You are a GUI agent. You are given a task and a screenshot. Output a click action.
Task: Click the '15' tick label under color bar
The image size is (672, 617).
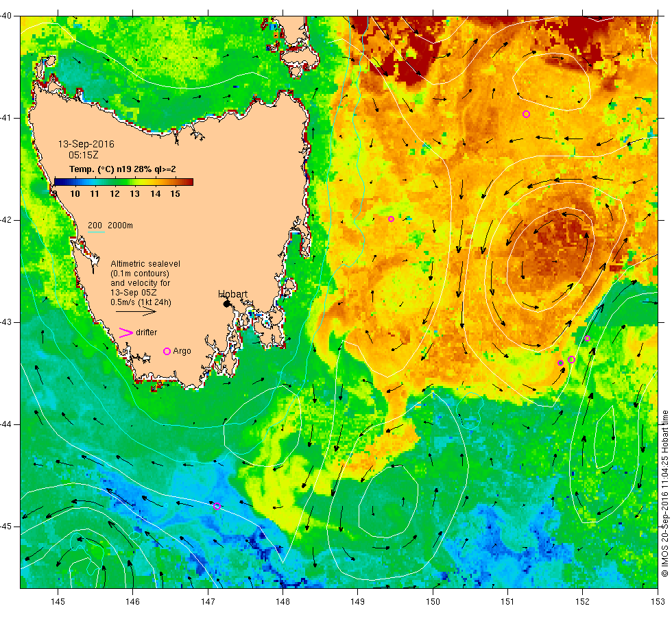pyautogui.click(x=175, y=193)
